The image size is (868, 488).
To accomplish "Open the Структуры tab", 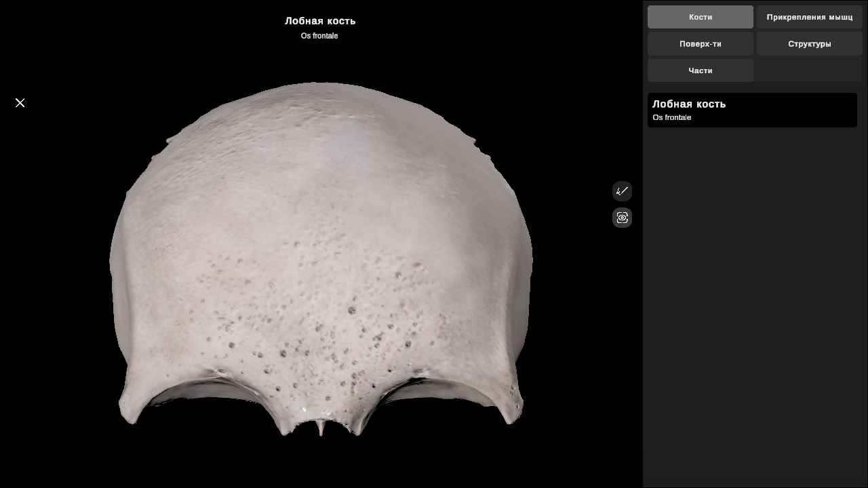I will (x=810, y=44).
